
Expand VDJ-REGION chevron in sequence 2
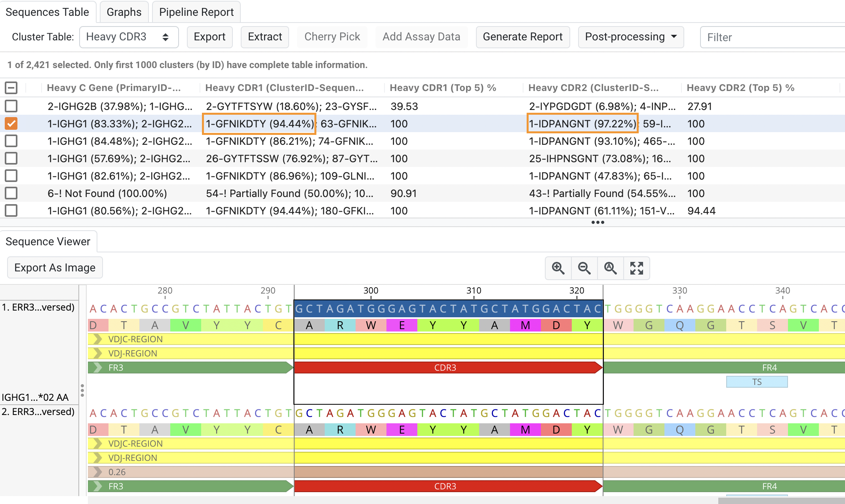(x=97, y=458)
